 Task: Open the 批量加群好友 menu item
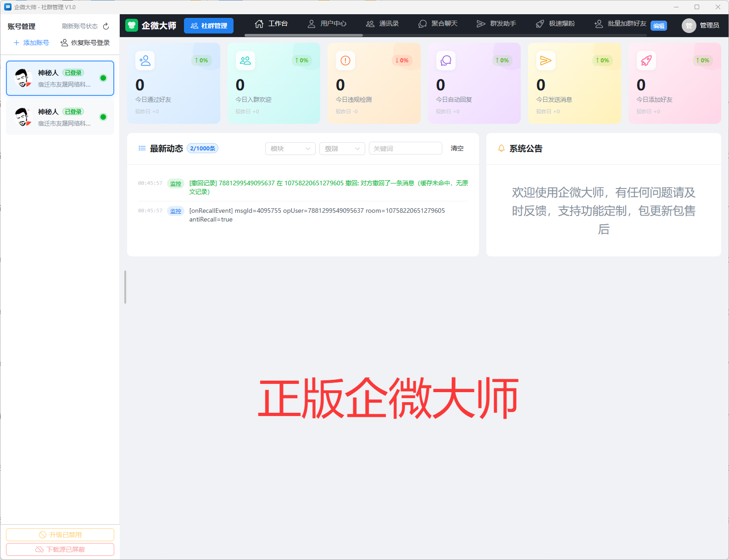click(621, 23)
